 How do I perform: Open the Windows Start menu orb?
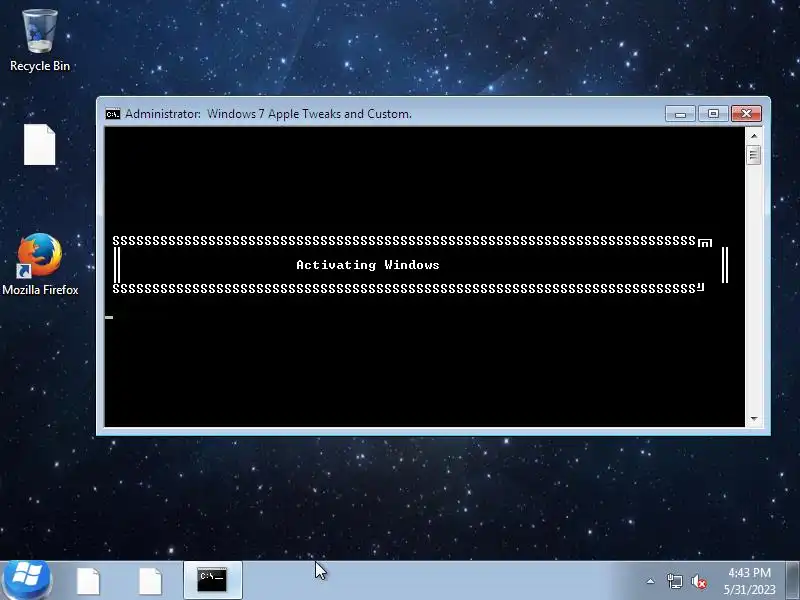[27, 580]
